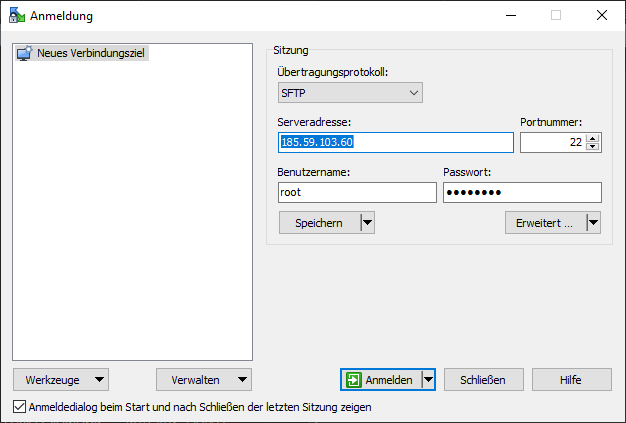
Task: Click the Passwort: label
Action: click(467, 172)
